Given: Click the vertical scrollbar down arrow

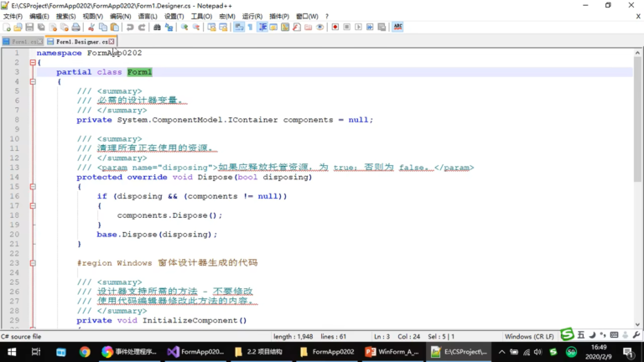Looking at the screenshot, I should pos(637,324).
